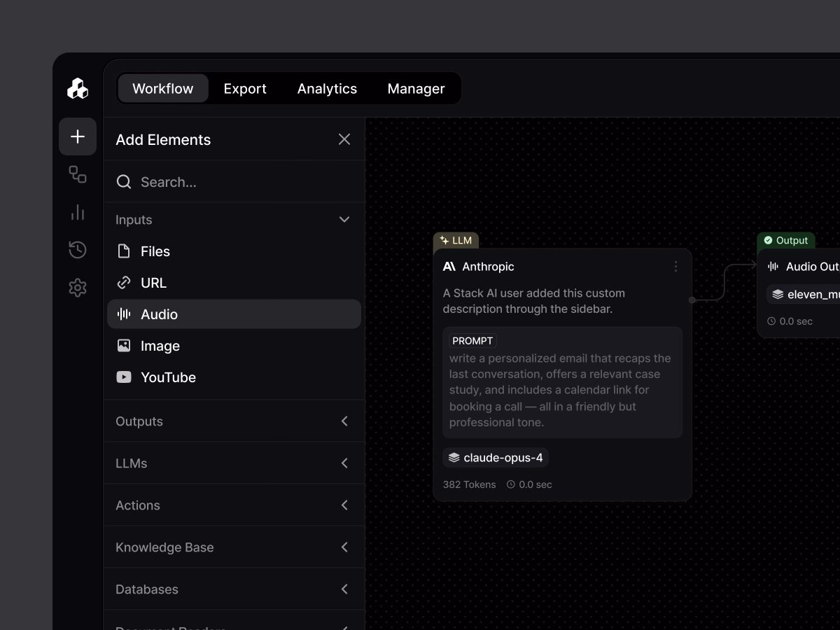This screenshot has width=840, height=630.
Task: Click the clock icon beside 0.0 sec in LLM node
Action: click(511, 484)
